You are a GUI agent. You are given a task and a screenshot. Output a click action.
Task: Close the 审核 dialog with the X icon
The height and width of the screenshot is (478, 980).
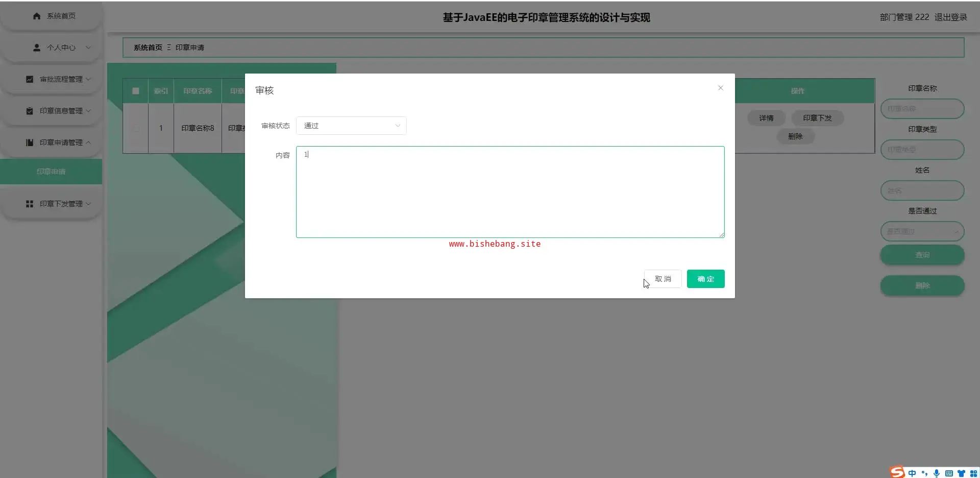point(721,88)
